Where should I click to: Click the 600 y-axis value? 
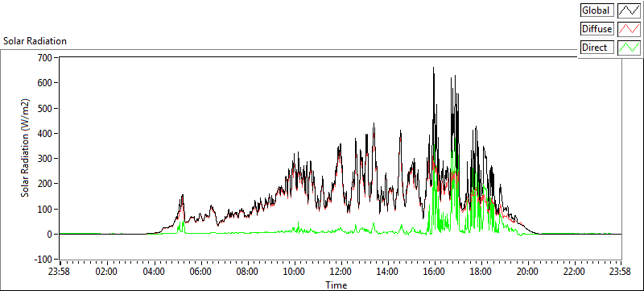pos(45,83)
